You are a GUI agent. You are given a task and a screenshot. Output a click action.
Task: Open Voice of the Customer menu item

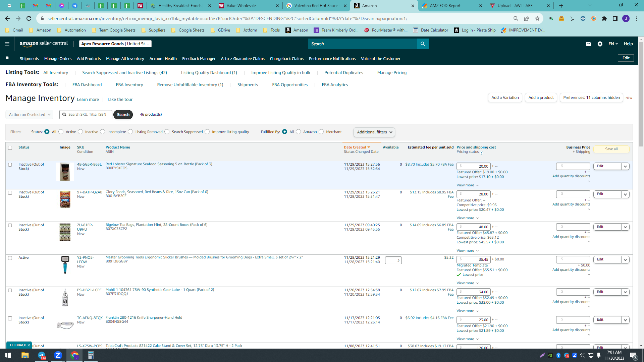(x=381, y=59)
